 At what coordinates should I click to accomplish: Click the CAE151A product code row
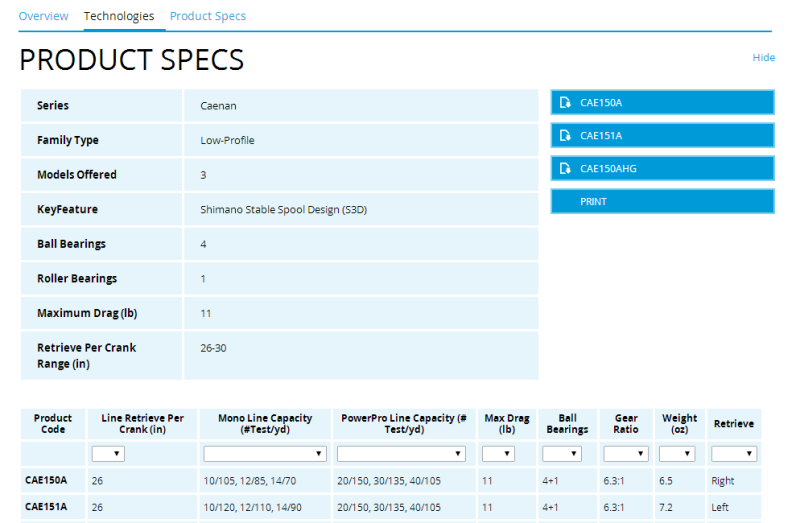tap(46, 507)
